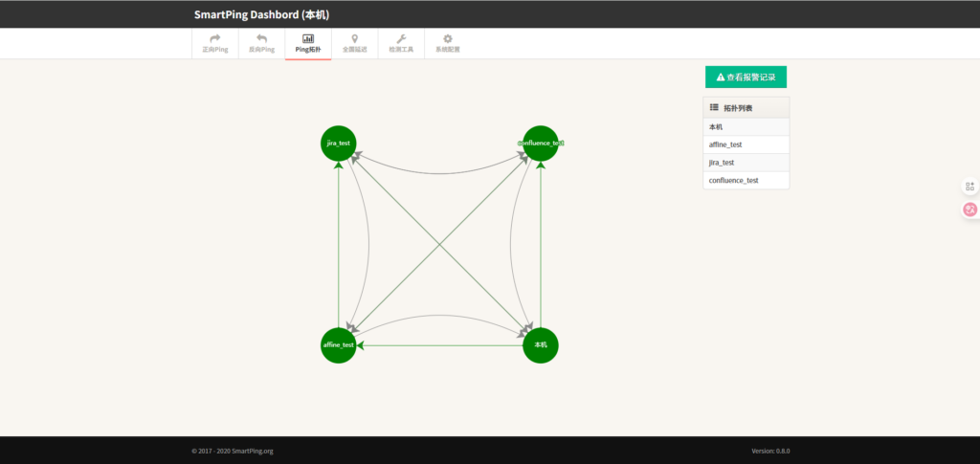Switch to the 反向Ping tab
The image size is (980, 464).
[x=261, y=43]
